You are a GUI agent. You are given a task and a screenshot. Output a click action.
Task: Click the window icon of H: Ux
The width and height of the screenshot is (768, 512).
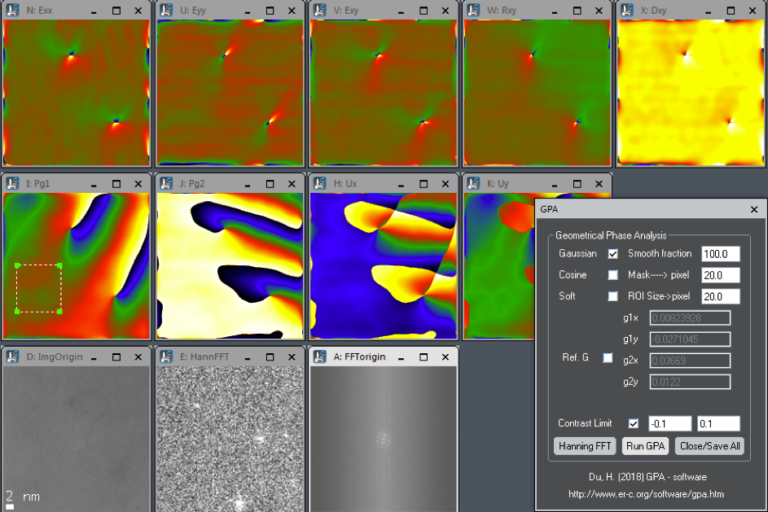(x=319, y=183)
